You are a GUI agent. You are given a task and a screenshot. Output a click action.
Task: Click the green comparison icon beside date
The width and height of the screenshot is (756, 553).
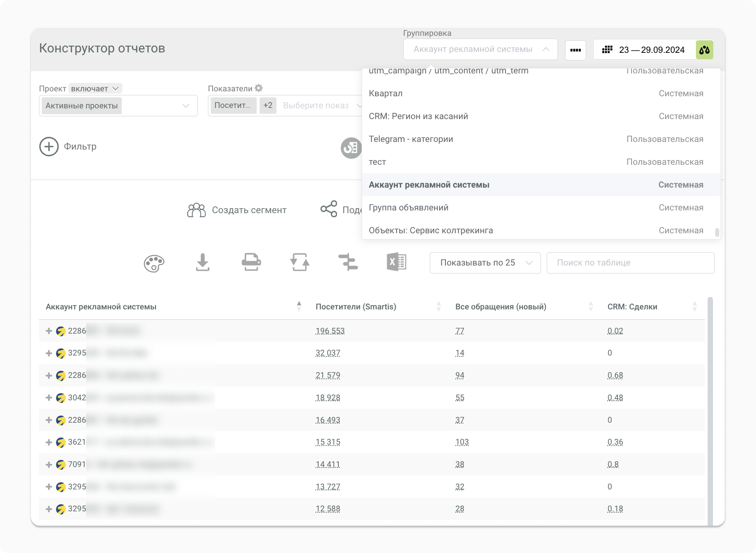704,50
